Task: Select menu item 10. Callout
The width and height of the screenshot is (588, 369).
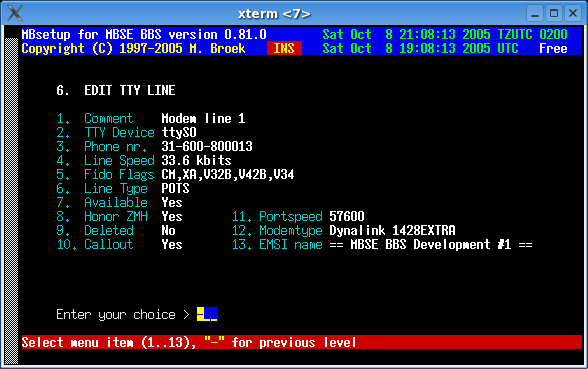Action: click(94, 244)
